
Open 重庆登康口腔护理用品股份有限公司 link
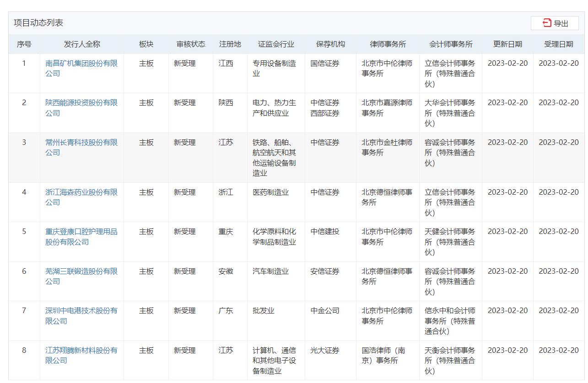[81, 237]
